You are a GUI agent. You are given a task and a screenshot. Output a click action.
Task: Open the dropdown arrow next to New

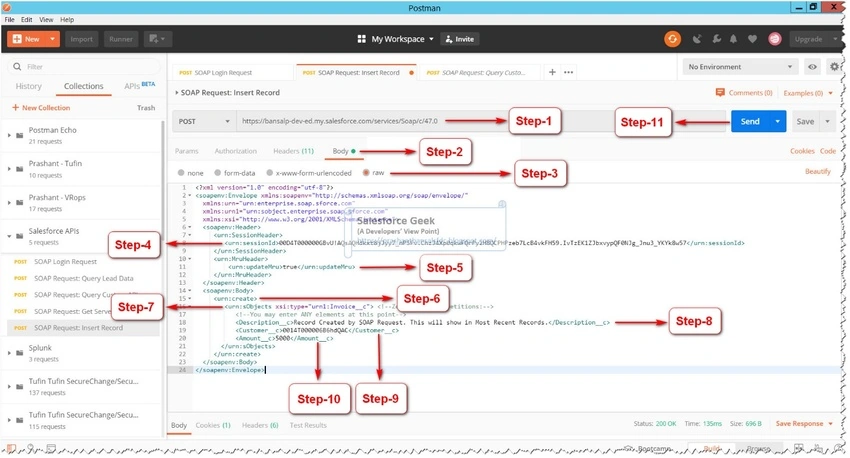pyautogui.click(x=52, y=39)
